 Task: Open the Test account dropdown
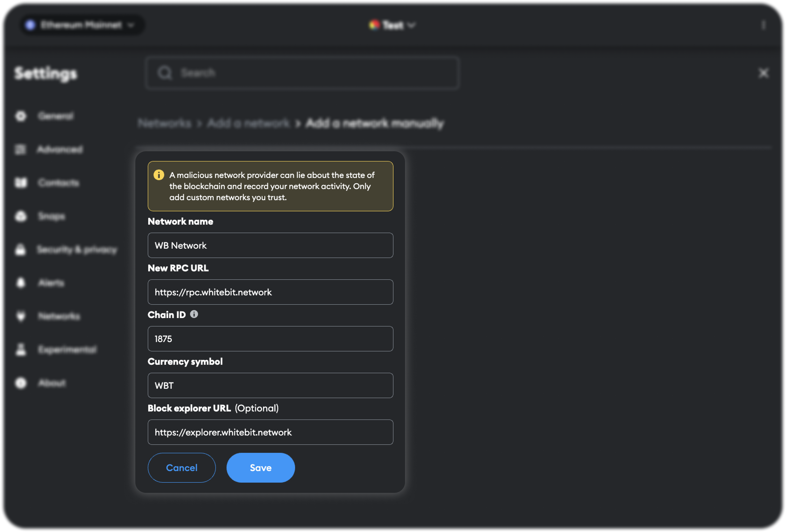392,25
